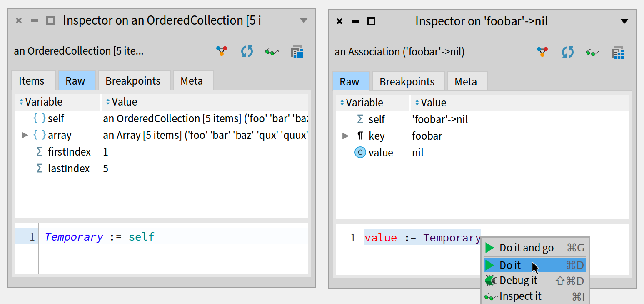Select the glasses inspect icon in the left inspector
This screenshot has height=304, width=644.
271,52
